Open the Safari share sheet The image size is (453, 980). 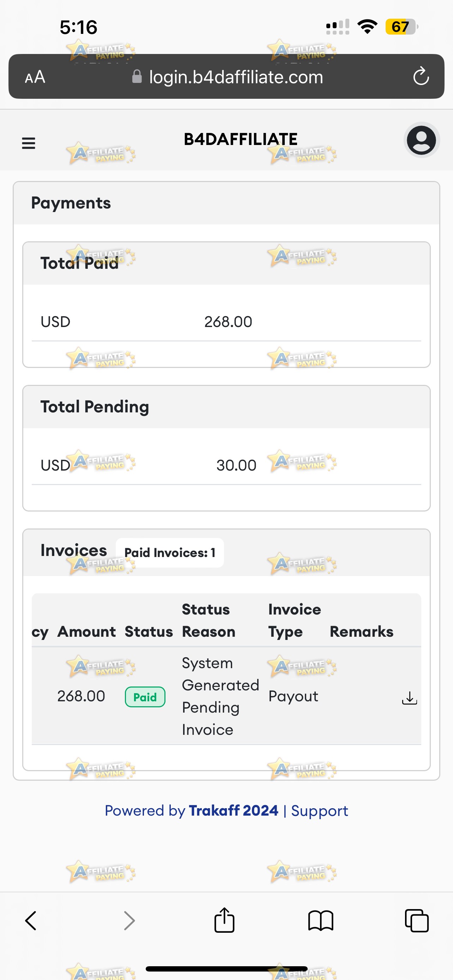(224, 920)
